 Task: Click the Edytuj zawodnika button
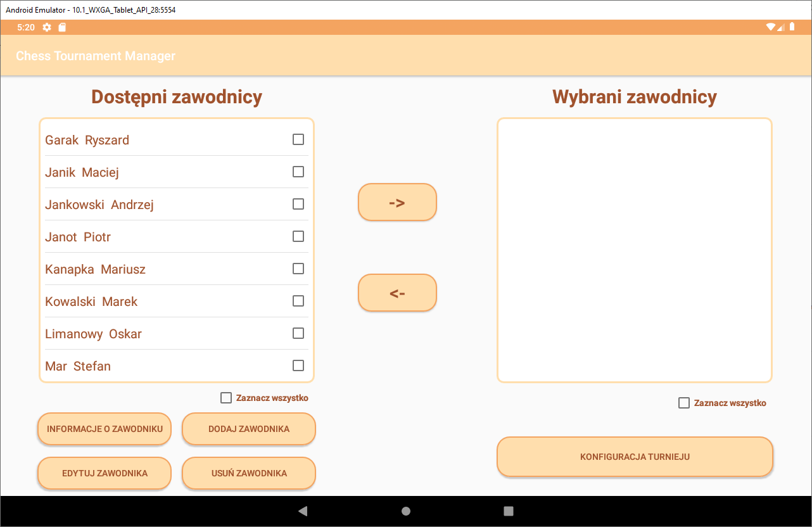(x=105, y=473)
